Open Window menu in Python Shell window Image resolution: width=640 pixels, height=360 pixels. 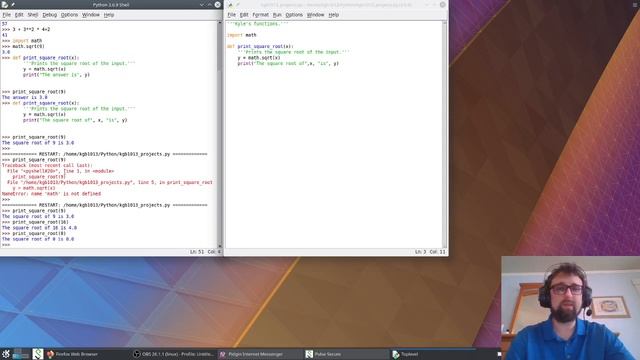91,15
